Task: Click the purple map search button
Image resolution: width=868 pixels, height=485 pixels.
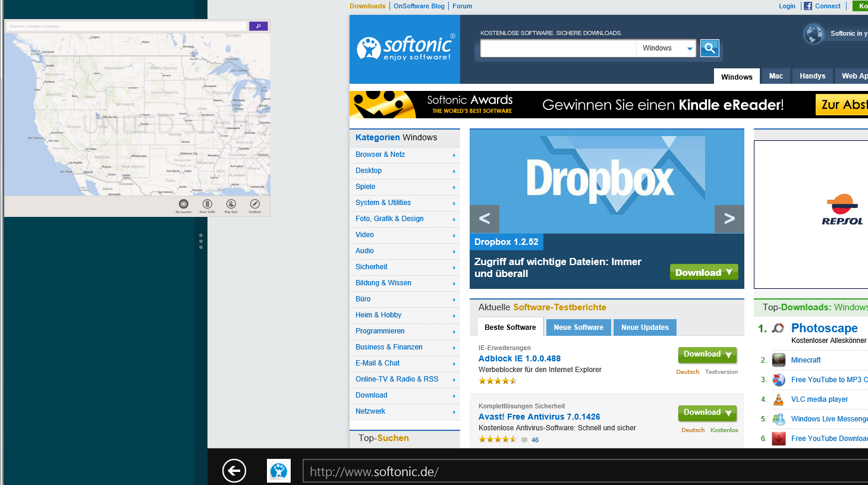Action: click(x=258, y=26)
